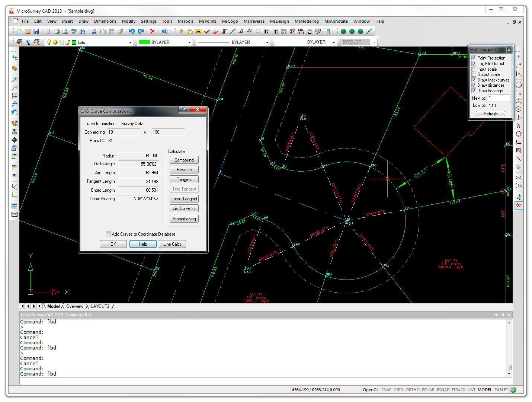Click the LBL DEFT toolbar icon

pos(301,32)
